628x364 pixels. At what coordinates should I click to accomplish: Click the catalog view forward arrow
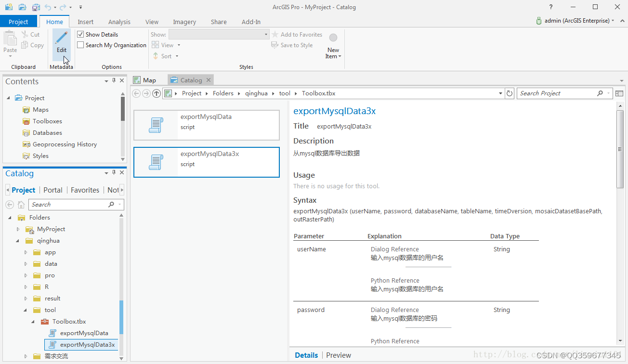(146, 93)
